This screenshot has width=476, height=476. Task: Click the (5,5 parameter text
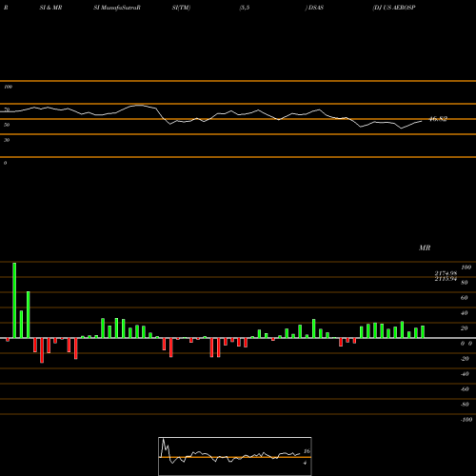pos(245,8)
